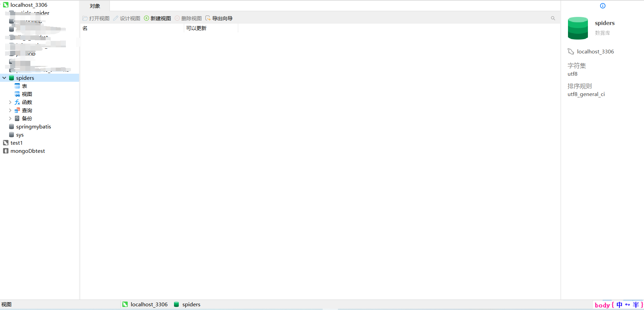Viewport: 644px width, 310px height.
Task: Click localhost_3306 text in info panel
Action: (595, 51)
